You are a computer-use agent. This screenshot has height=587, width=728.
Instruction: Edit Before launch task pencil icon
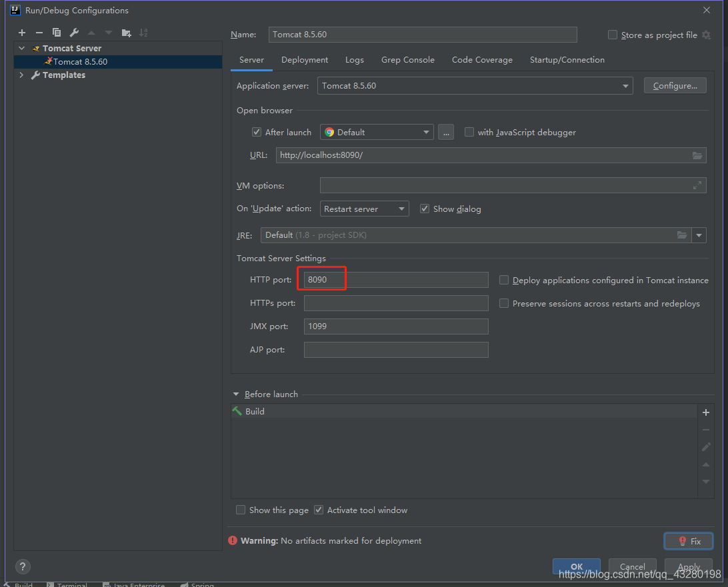click(706, 447)
